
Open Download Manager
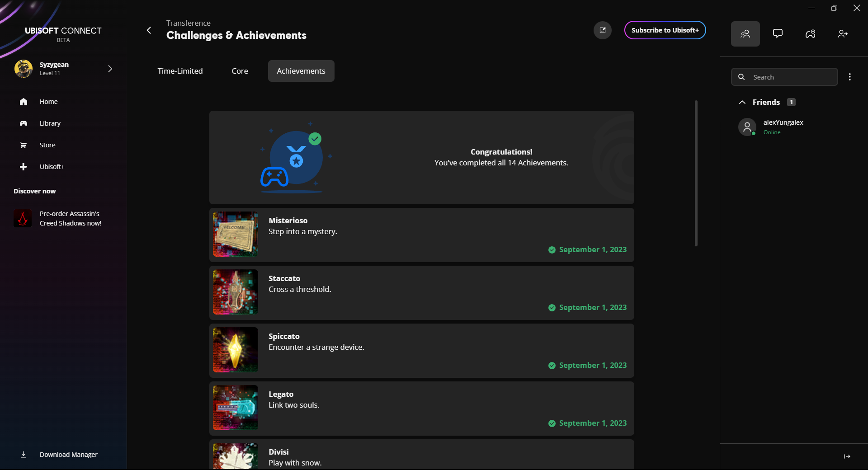(68, 455)
